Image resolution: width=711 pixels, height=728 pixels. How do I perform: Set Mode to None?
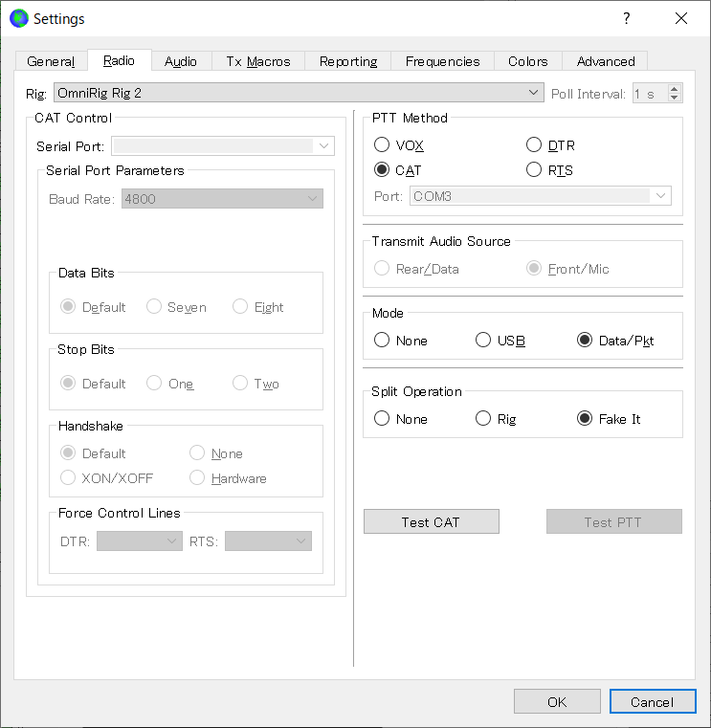pos(382,341)
